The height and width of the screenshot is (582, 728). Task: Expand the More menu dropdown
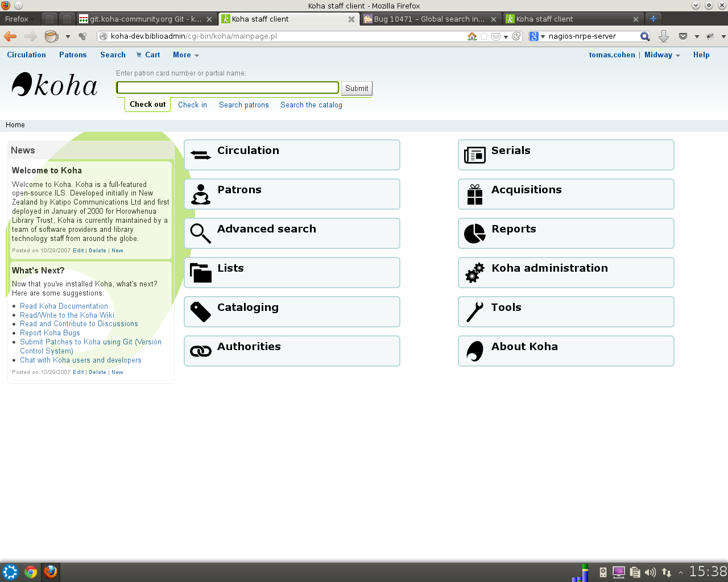pos(185,55)
